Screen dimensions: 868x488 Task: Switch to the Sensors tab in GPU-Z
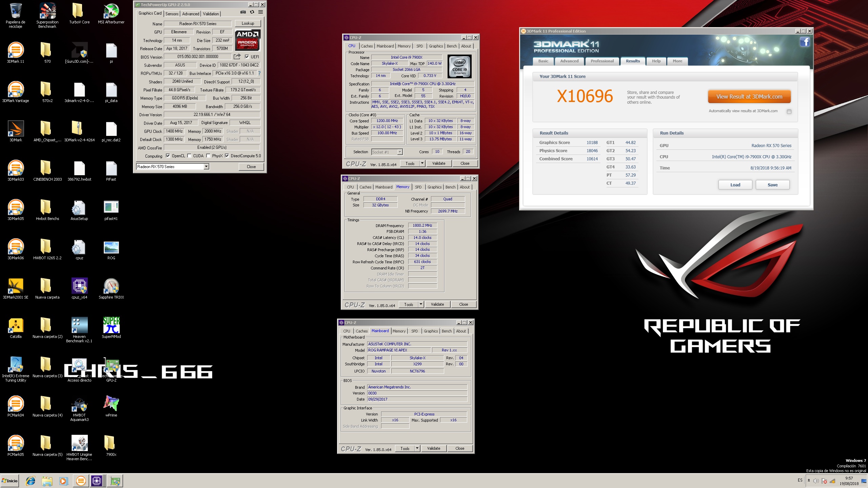point(172,14)
